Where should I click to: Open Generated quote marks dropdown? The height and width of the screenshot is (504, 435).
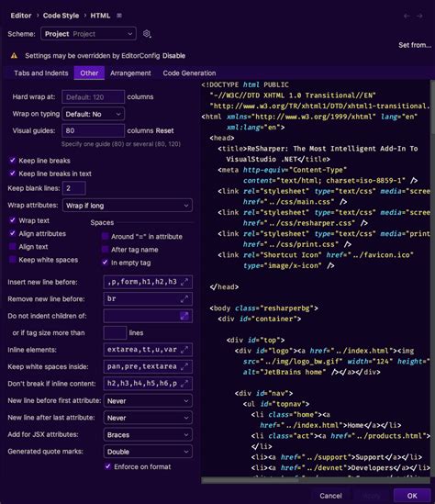pyautogui.click(x=148, y=452)
